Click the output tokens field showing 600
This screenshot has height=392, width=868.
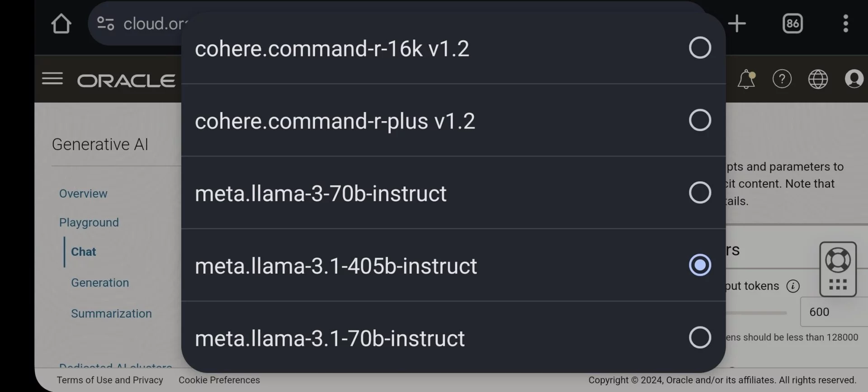point(834,312)
